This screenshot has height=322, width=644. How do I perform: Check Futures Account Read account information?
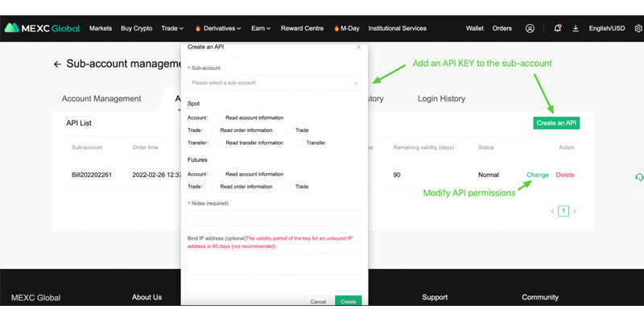[x=220, y=174]
